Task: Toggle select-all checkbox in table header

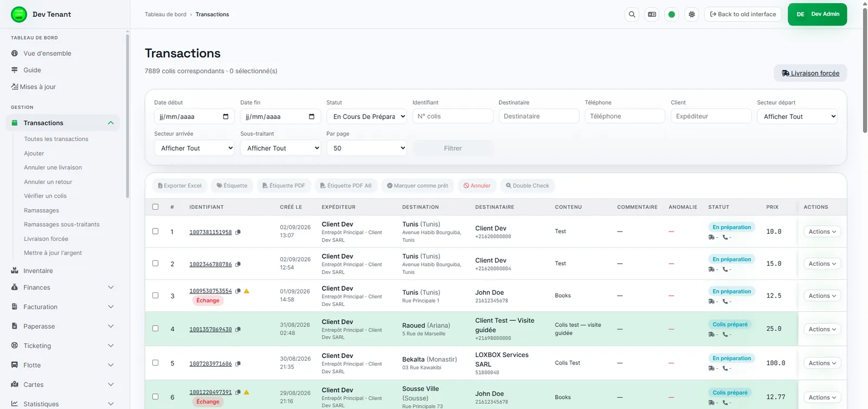Action: pos(156,207)
